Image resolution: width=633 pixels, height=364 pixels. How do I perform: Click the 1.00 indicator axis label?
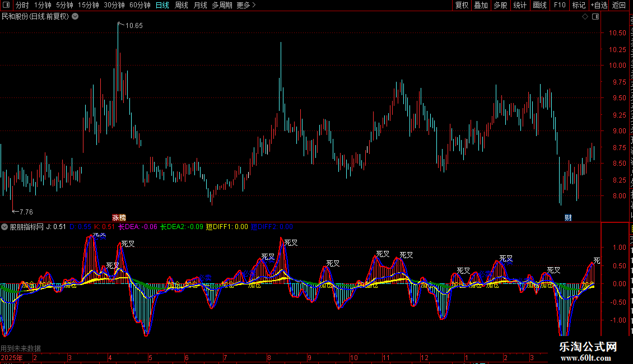pyautogui.click(x=619, y=248)
